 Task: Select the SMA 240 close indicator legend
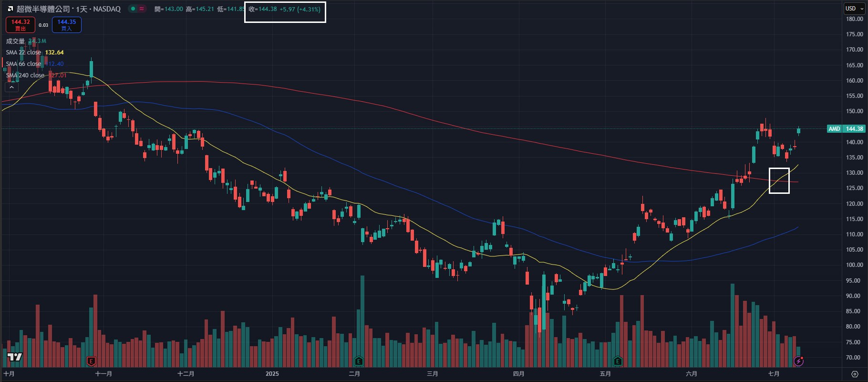[x=25, y=75]
